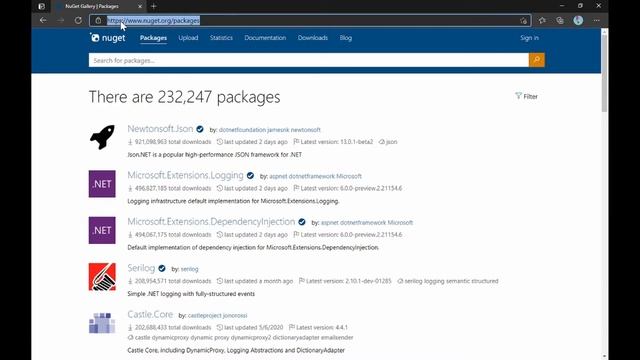This screenshot has height=360, width=640.
Task: Click 'Latest version: 13.0.1-beta2' text
Action: tap(337, 142)
